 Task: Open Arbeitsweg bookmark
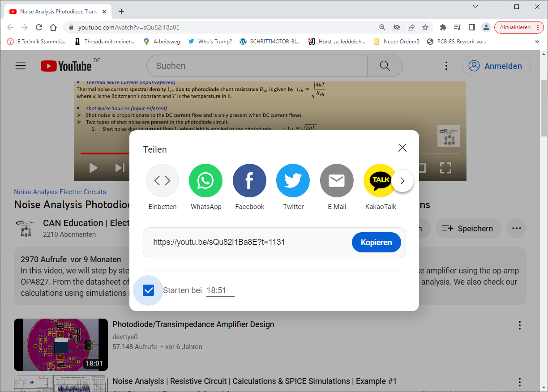[162, 42]
